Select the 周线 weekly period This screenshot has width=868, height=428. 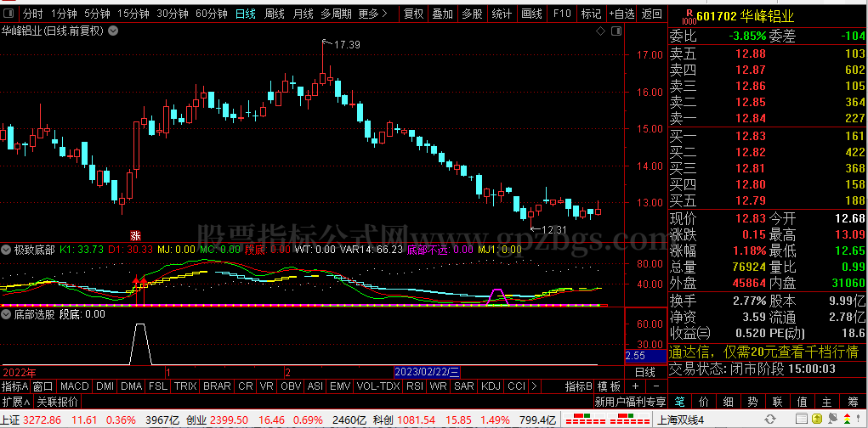275,14
